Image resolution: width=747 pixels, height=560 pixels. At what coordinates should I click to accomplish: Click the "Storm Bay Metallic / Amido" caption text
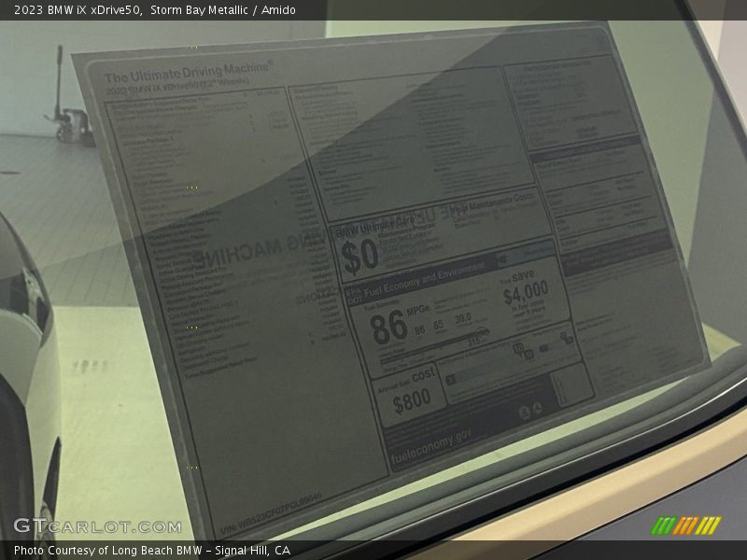coord(223,10)
